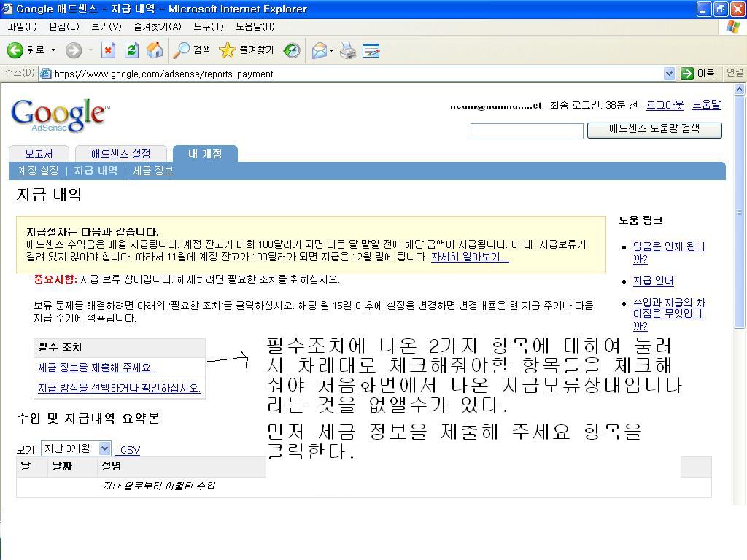This screenshot has height=560, width=747.
Task: Open the 파일(F) menu
Action: (22, 27)
